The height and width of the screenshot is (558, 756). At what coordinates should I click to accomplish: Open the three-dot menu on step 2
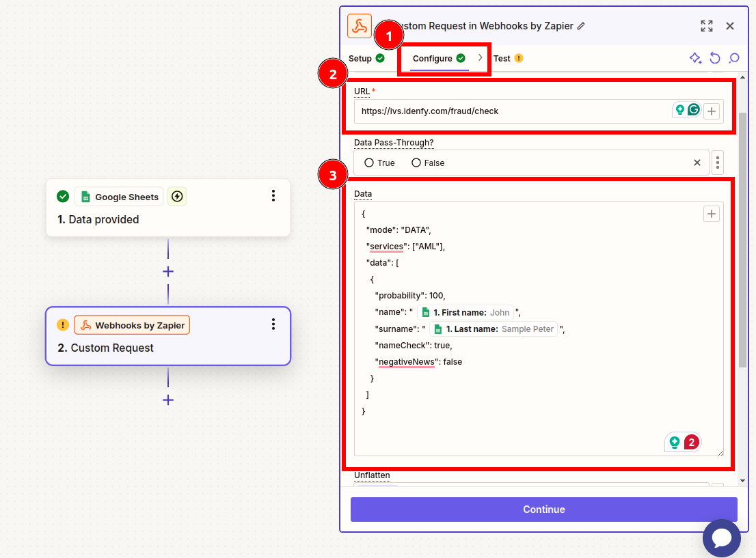[x=273, y=324]
